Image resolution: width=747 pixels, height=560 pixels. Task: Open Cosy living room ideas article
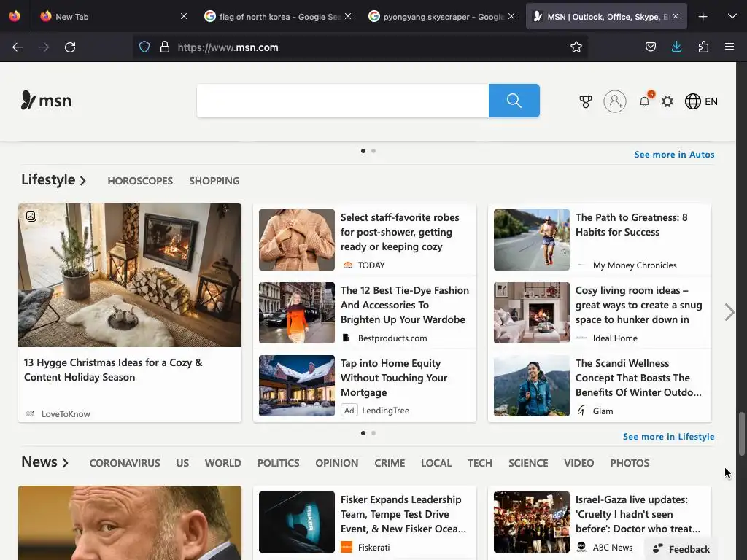(600, 313)
